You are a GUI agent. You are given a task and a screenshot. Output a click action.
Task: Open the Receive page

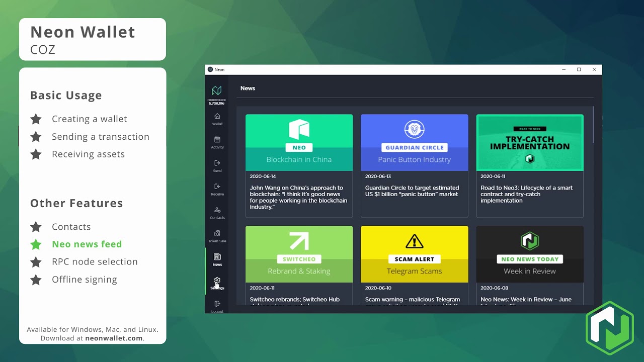click(x=217, y=190)
